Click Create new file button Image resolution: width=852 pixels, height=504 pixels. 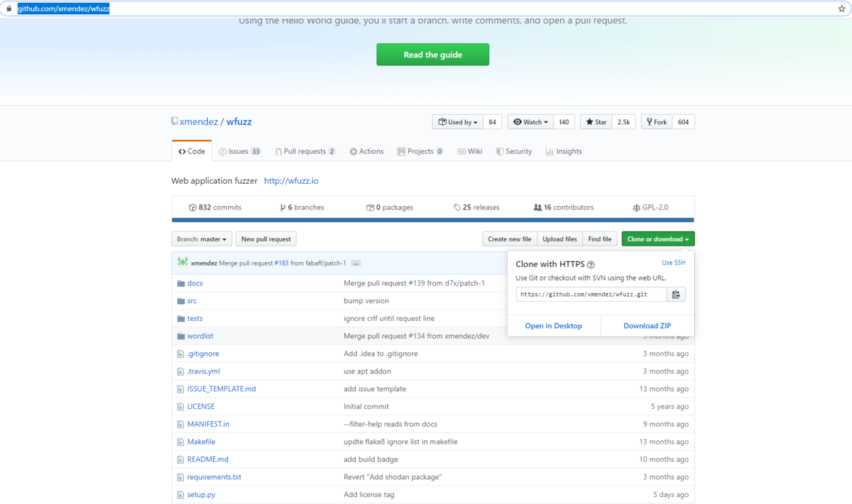tap(510, 239)
